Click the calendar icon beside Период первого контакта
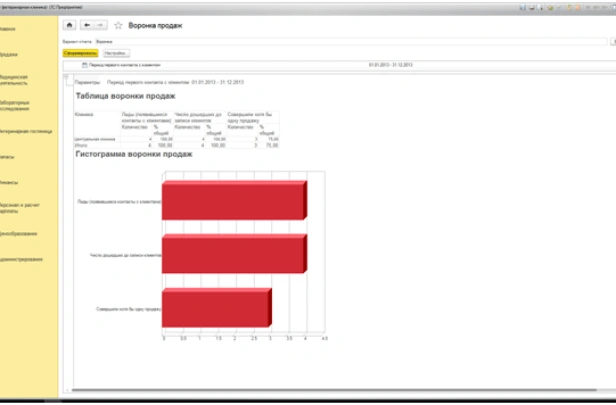 point(85,64)
